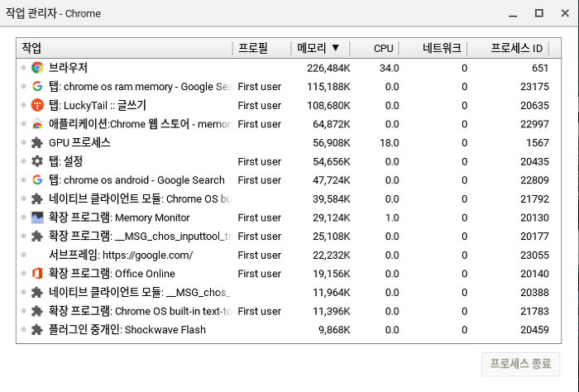The width and height of the screenshot is (579, 392).
Task: Click the 네이티브 클라이언트 모듈: Chrome OS bu text
Action: click(141, 198)
